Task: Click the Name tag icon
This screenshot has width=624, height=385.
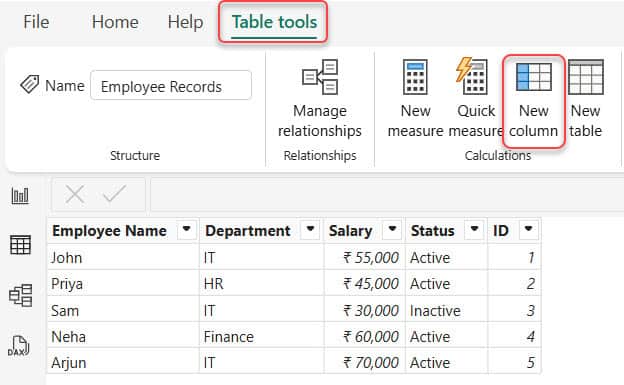Action: pos(30,84)
